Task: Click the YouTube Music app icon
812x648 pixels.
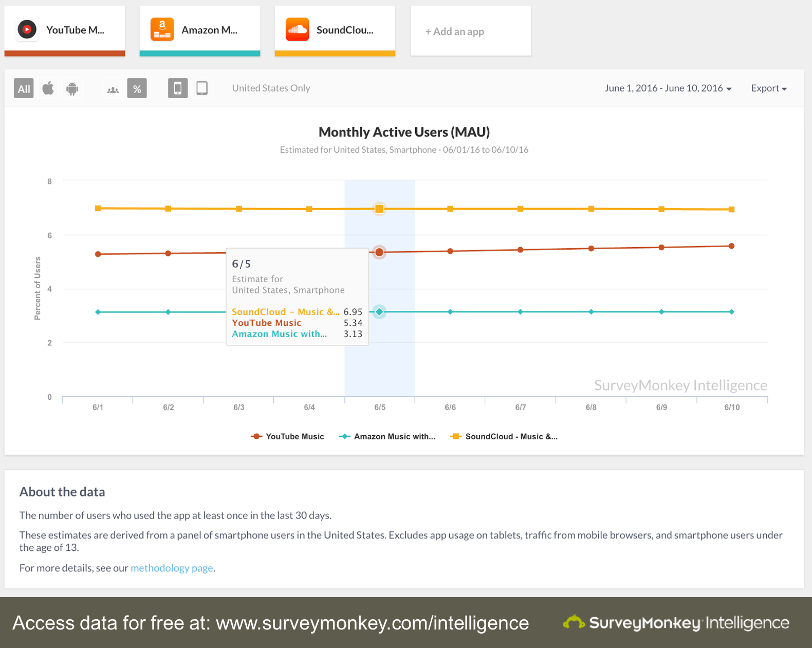Action: coord(27,30)
